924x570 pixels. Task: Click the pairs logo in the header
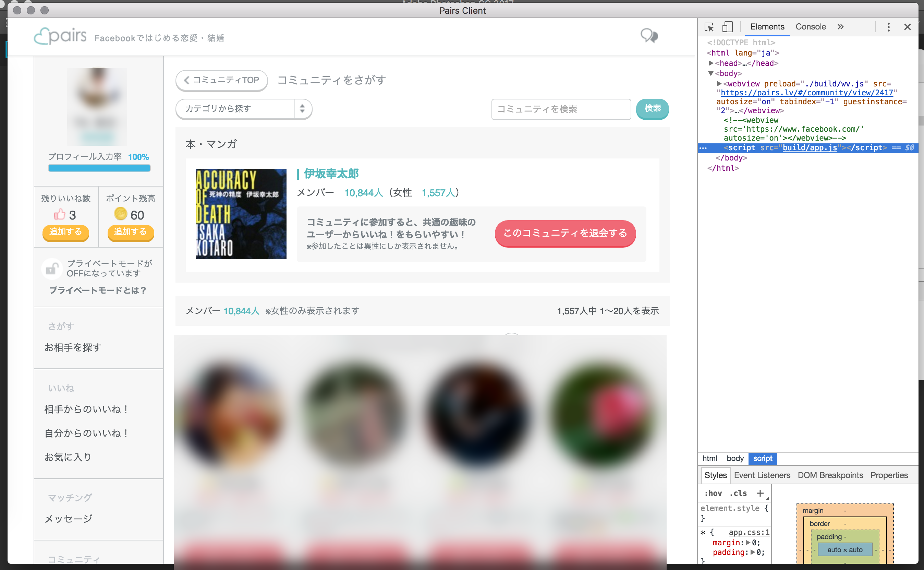[60, 36]
